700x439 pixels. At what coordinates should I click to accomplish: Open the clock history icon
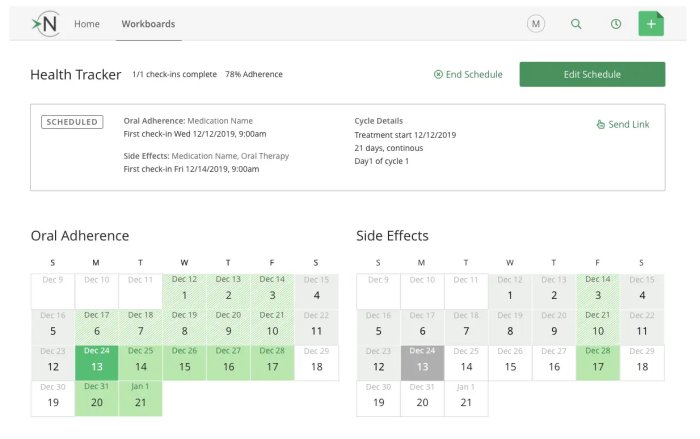click(616, 24)
